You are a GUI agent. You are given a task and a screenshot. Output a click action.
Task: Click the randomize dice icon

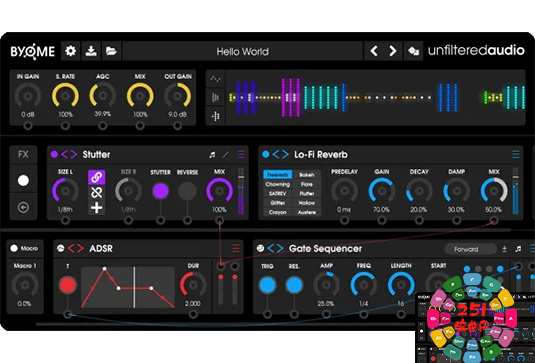point(414,51)
